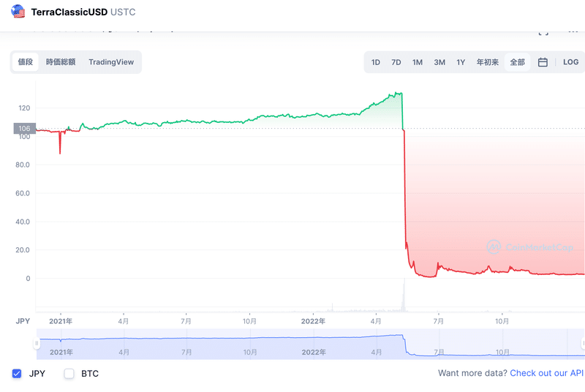
Task: Set chart range to 3M
Action: (x=439, y=62)
